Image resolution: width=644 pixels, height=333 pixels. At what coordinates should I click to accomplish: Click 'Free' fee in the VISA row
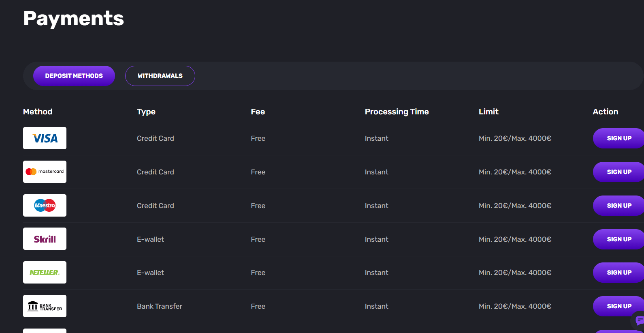(x=258, y=138)
